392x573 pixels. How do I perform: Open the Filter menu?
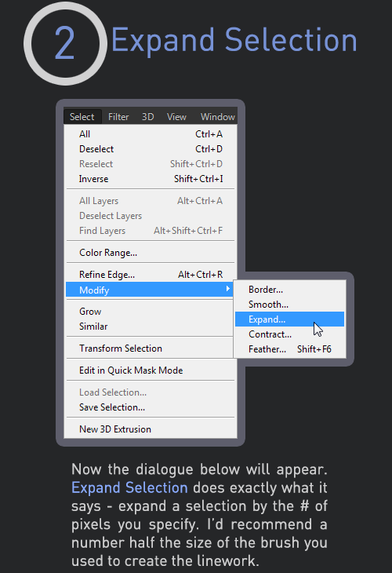point(118,117)
